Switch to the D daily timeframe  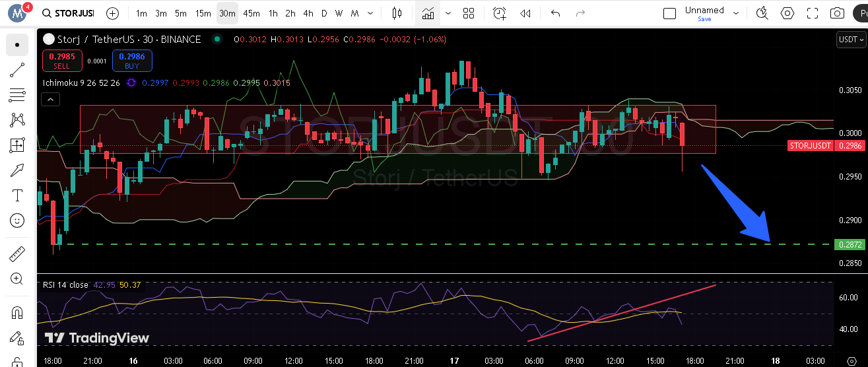pos(324,13)
